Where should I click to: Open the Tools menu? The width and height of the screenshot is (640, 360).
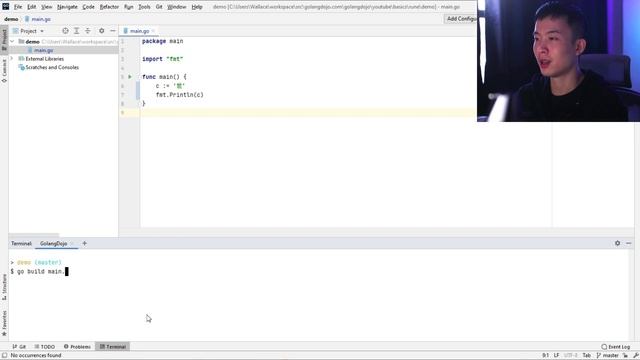144,7
